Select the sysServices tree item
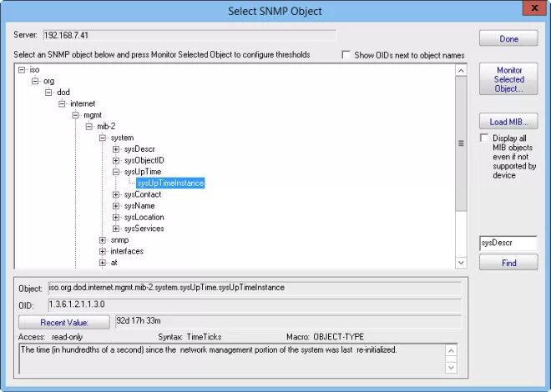Image resolution: width=551 pixels, height=392 pixels. [x=144, y=229]
